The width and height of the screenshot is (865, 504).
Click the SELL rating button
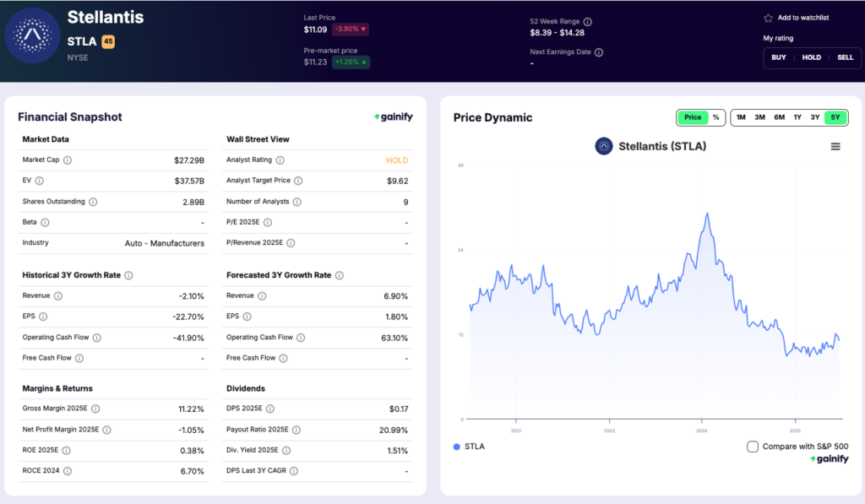[x=845, y=57]
